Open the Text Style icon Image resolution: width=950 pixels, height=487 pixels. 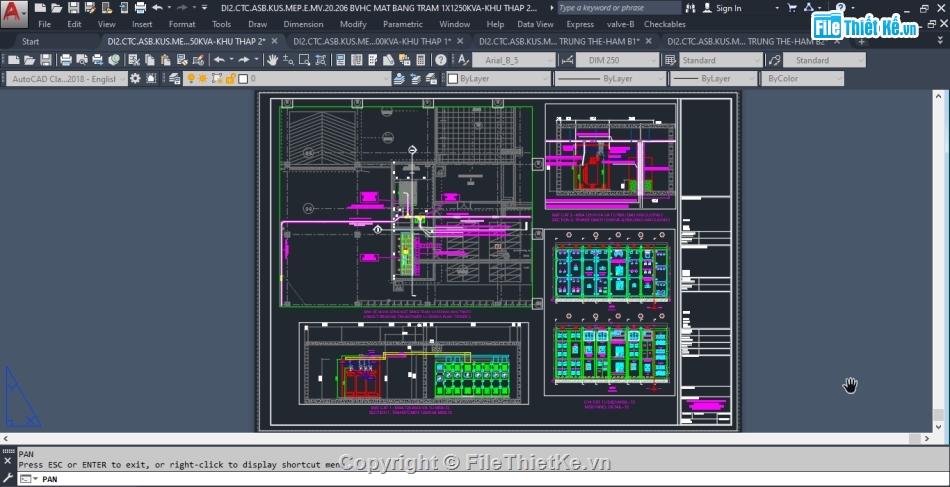463,60
